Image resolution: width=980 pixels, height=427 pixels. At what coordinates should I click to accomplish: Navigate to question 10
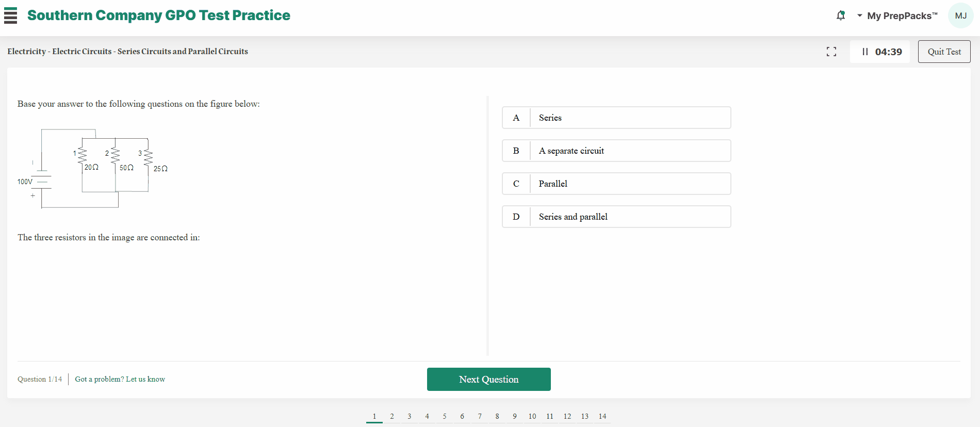click(x=532, y=416)
